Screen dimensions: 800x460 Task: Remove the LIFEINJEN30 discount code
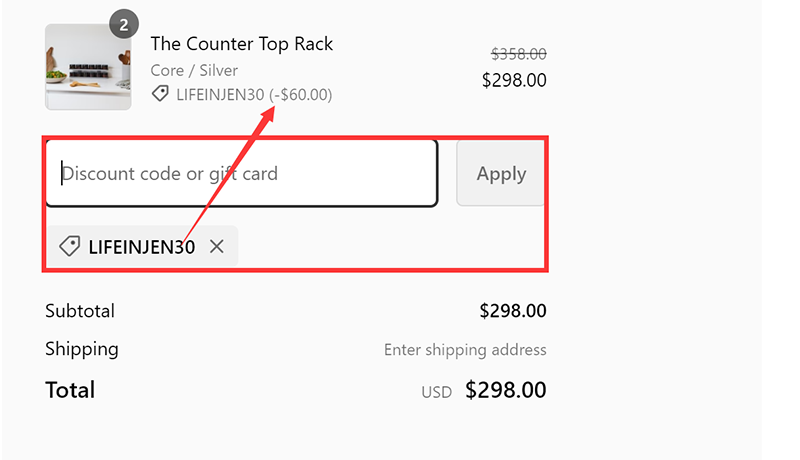[217, 246]
